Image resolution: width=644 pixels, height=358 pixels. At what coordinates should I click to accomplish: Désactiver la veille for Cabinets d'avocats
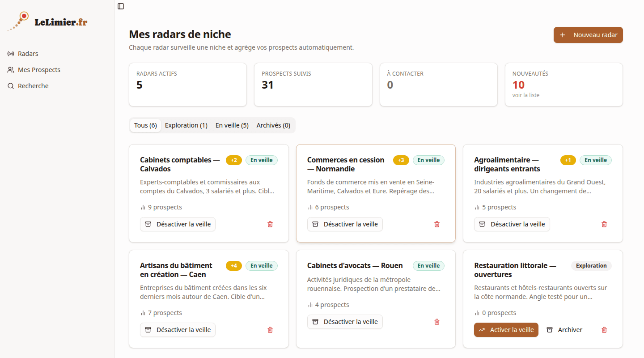345,322
